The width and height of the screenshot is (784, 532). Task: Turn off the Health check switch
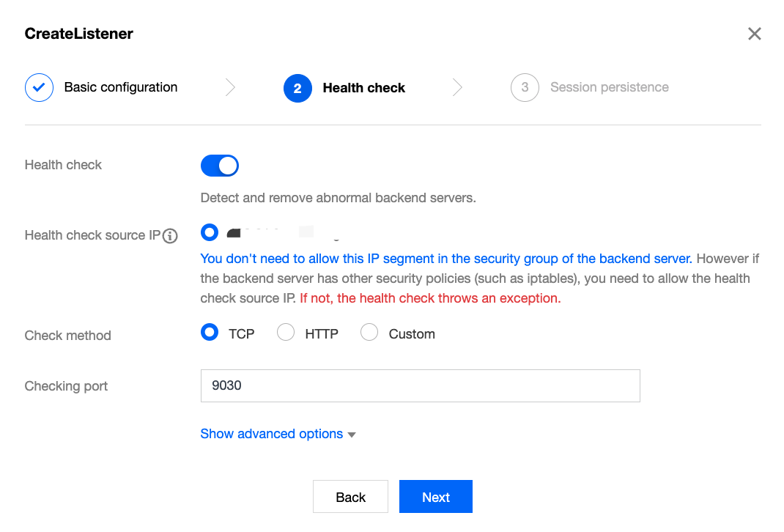pos(220,166)
